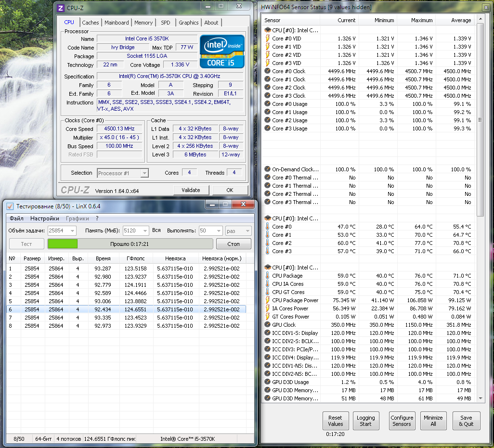The height and width of the screenshot is (448, 494).
Task: Switch to the Mainboard tab
Action: (x=117, y=23)
